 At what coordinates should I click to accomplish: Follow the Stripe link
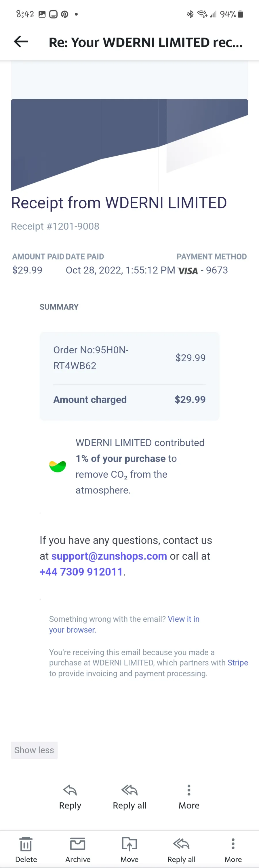[238, 663]
